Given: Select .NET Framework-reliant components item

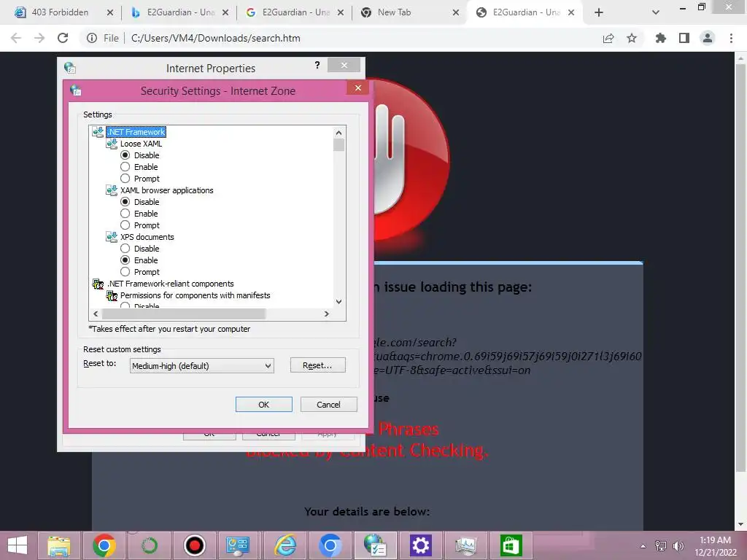Looking at the screenshot, I should [x=170, y=284].
